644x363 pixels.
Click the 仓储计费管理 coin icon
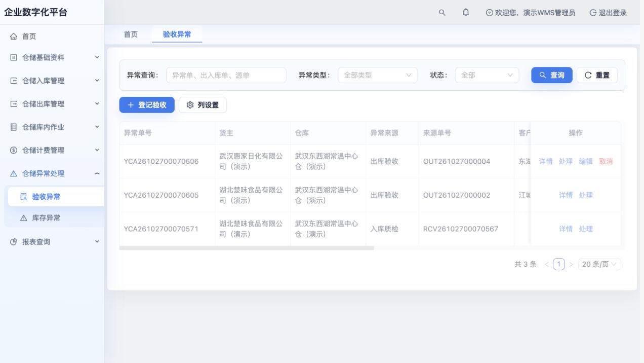click(x=14, y=151)
